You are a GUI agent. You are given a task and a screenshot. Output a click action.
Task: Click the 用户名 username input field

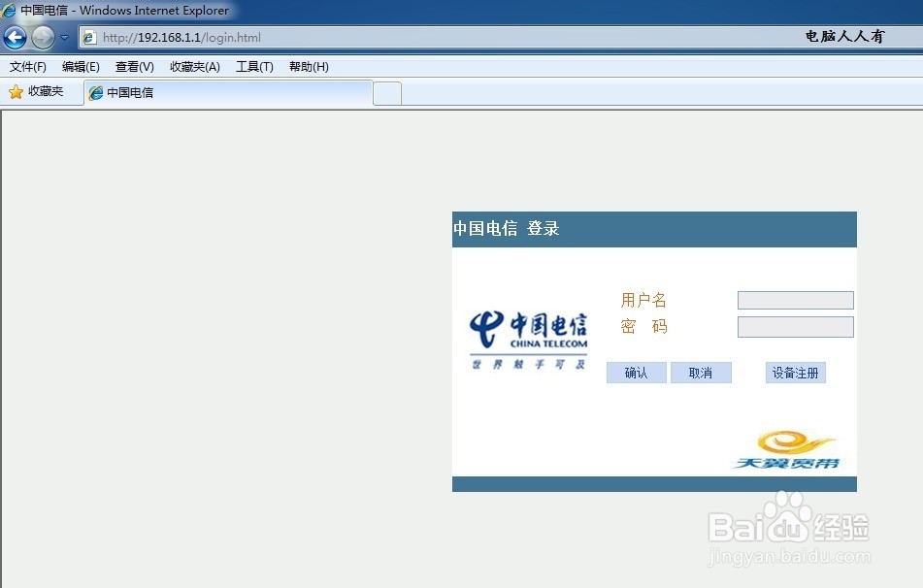click(x=795, y=300)
